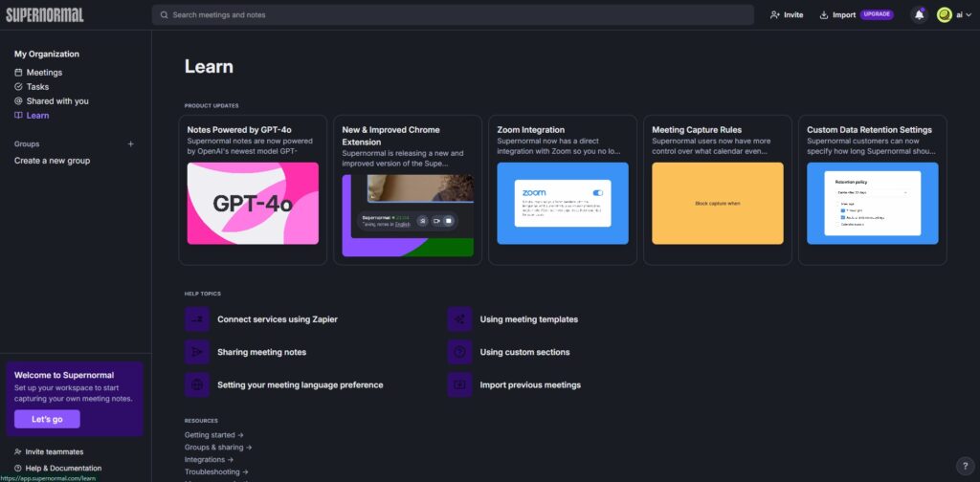
Task: Click Welcome to Supernormal heading
Action: click(x=64, y=375)
